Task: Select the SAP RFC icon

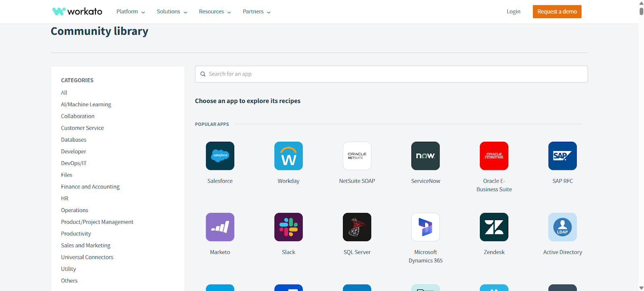Action: tap(562, 156)
